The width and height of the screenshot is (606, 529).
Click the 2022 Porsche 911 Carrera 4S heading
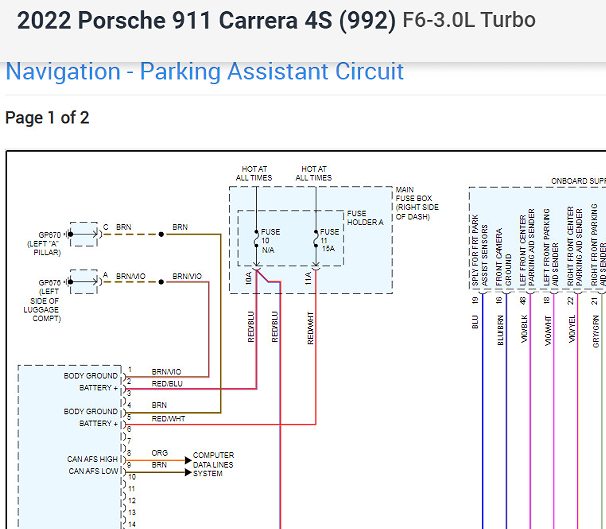206,20
